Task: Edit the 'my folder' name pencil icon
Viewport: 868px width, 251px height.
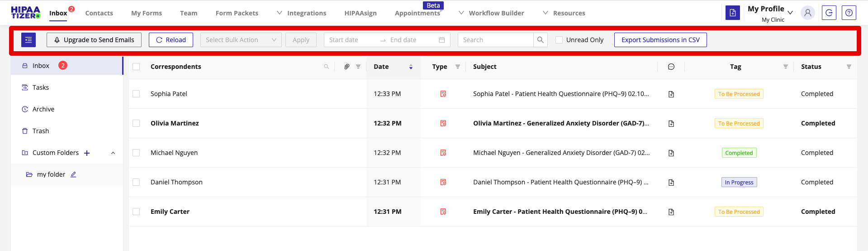Action: tap(73, 174)
